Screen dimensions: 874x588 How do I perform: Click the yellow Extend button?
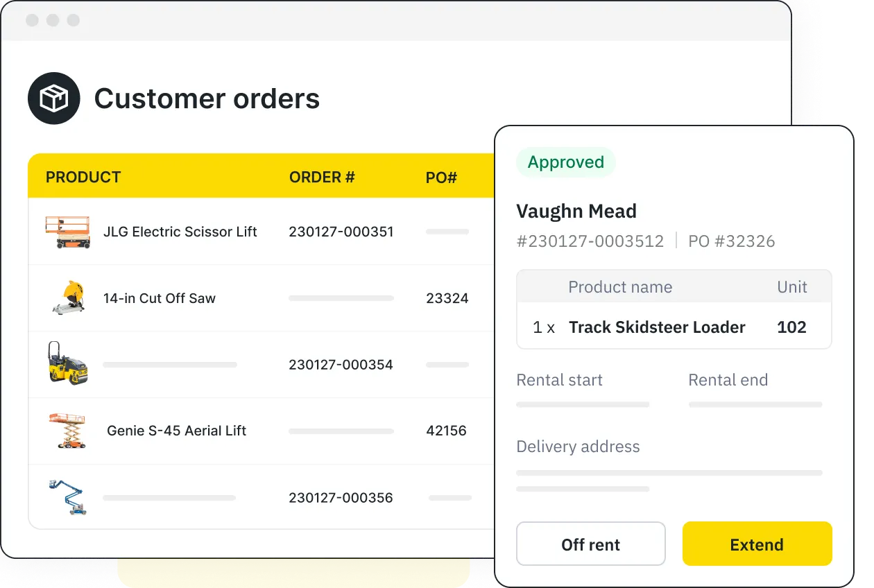(x=757, y=544)
